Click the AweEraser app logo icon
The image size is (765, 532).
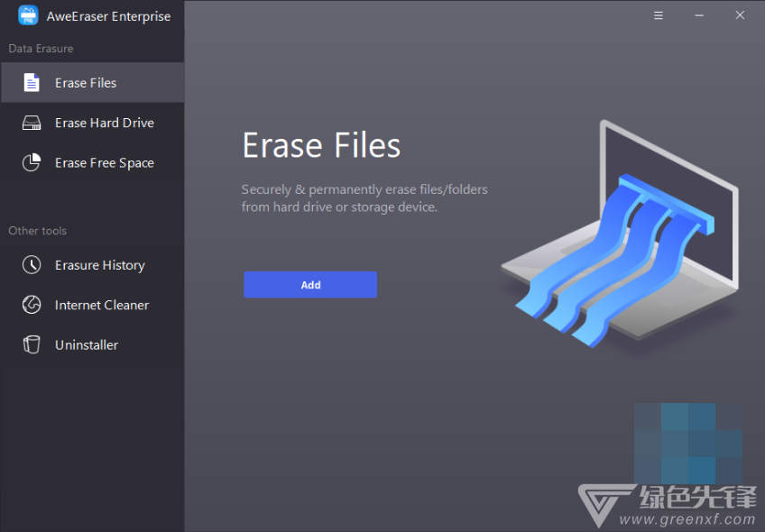[x=28, y=15]
